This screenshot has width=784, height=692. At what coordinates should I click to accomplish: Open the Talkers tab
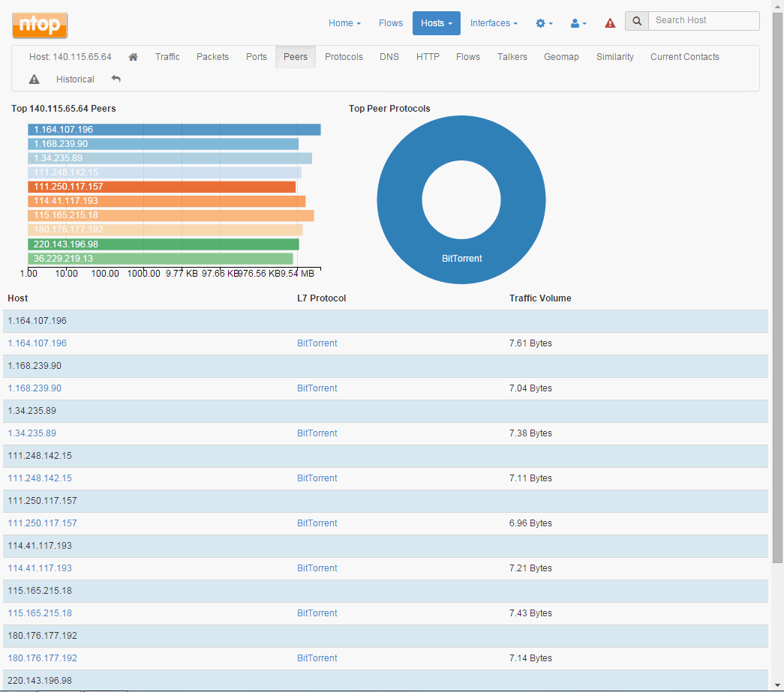click(512, 57)
